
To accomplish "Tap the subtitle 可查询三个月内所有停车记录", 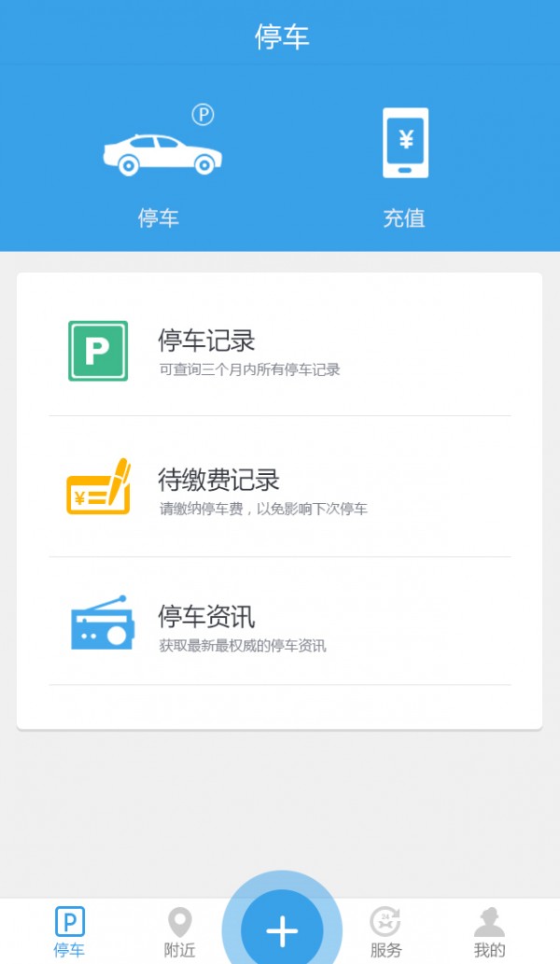I will 249,370.
